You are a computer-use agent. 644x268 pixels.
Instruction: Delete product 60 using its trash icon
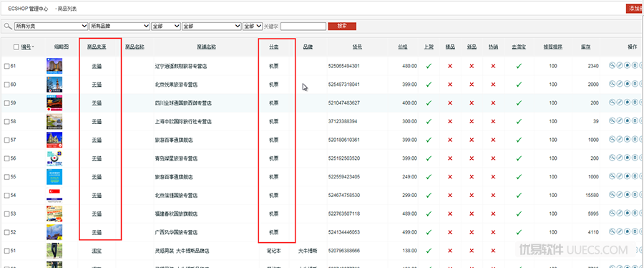(x=635, y=84)
